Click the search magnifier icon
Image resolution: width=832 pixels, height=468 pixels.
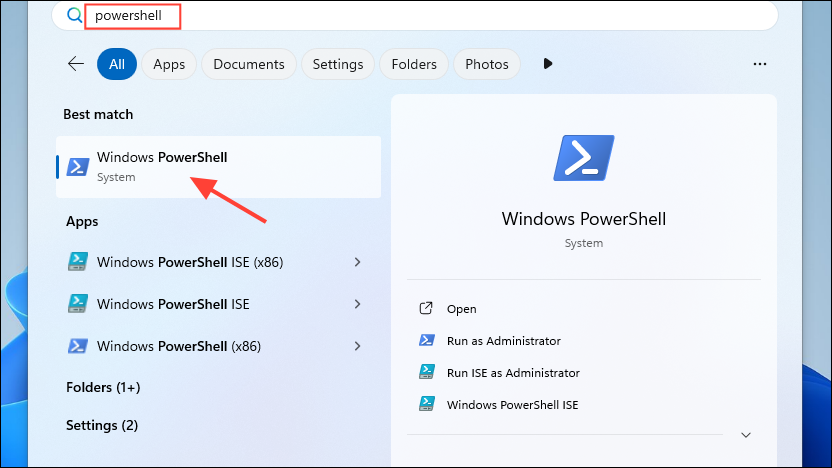coord(74,15)
